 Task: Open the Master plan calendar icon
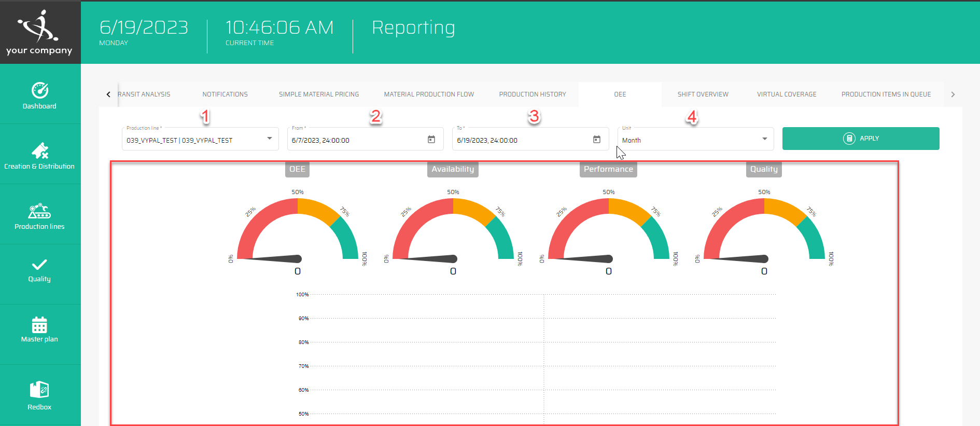(x=39, y=325)
